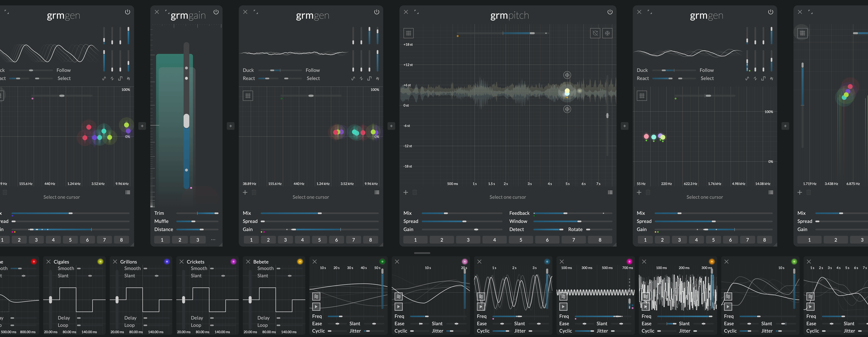
Task: Open the cursor list in grmpitch
Action: pyautogui.click(x=610, y=192)
